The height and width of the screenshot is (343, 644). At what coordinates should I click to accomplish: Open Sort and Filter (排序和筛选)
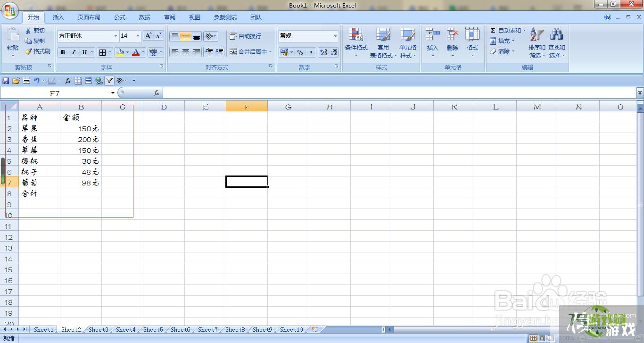[537, 42]
